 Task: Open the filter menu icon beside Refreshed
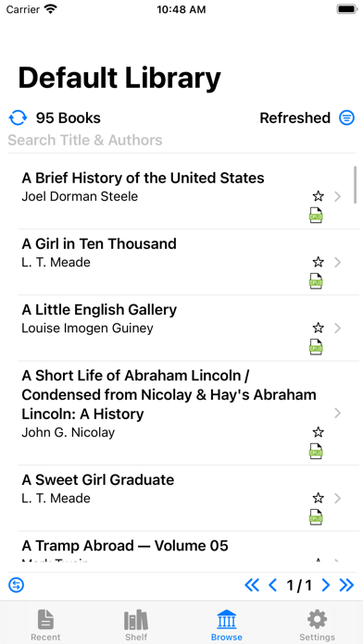[x=346, y=118]
